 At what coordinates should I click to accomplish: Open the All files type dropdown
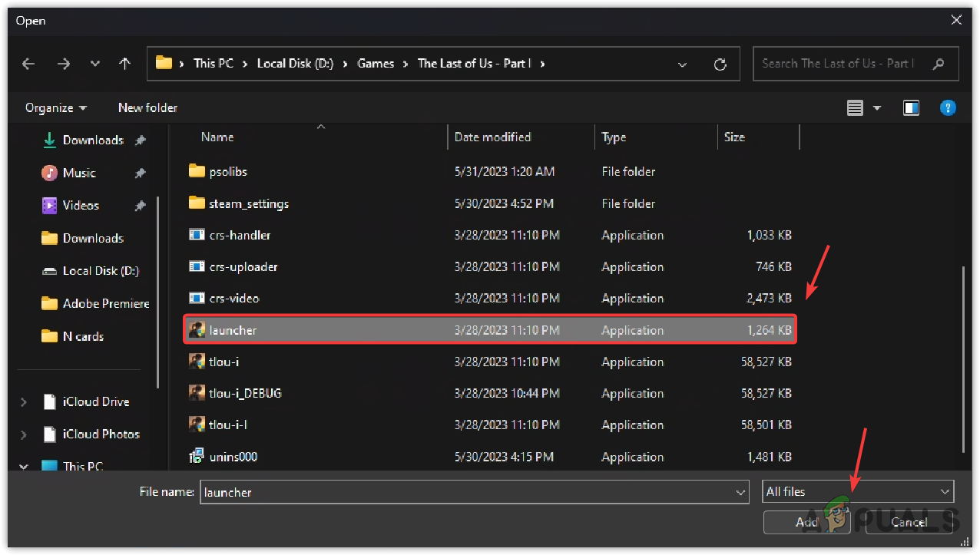pos(858,491)
